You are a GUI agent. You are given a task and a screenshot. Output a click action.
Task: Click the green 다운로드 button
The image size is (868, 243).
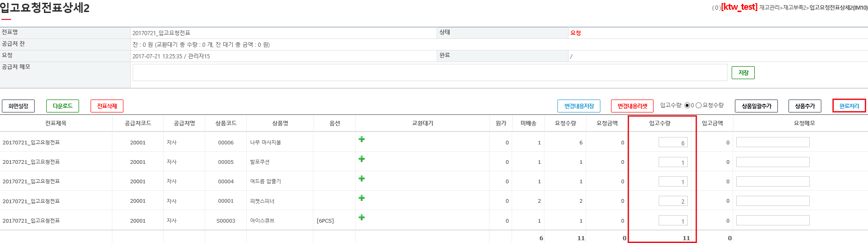[62, 106]
